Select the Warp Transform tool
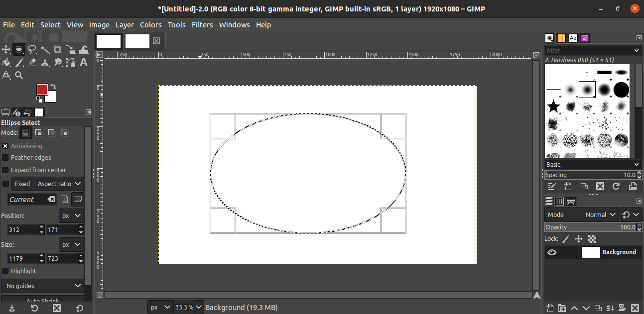The width and height of the screenshot is (644, 314). tap(84, 49)
